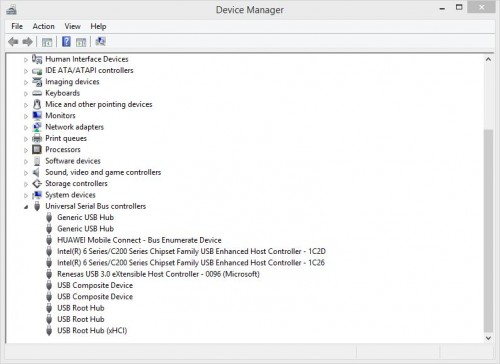
Task: Click the Keyboards category icon
Action: (37, 93)
